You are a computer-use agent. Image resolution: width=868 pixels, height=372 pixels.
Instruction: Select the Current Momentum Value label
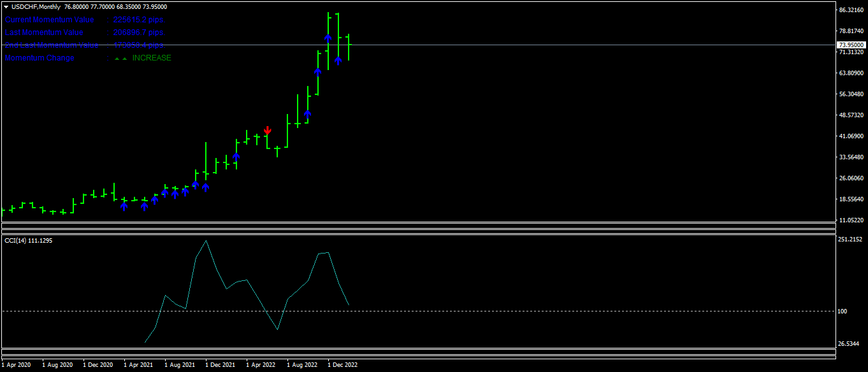click(x=50, y=20)
